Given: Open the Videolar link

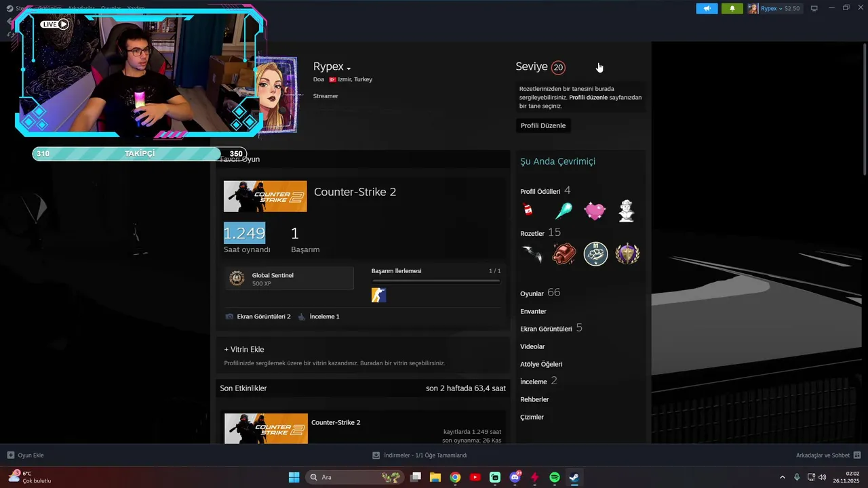Looking at the screenshot, I should pos(532,346).
